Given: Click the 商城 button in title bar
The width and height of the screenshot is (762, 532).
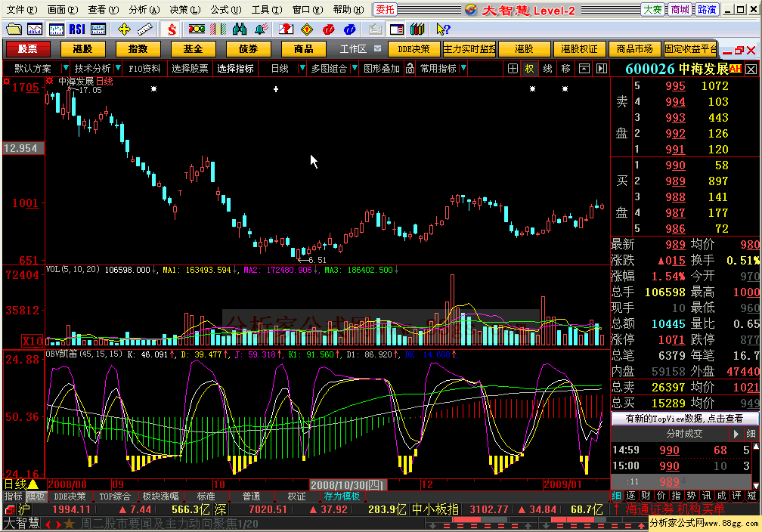Looking at the screenshot, I should pyautogui.click(x=680, y=10).
